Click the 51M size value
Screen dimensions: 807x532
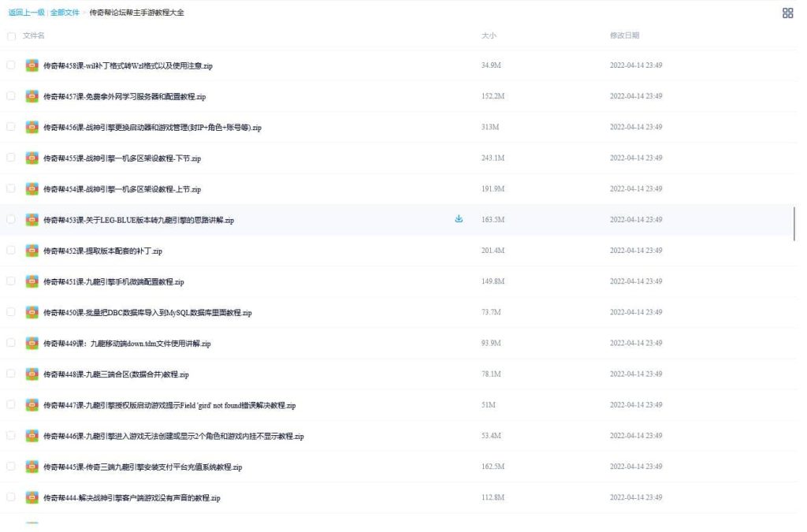point(489,405)
